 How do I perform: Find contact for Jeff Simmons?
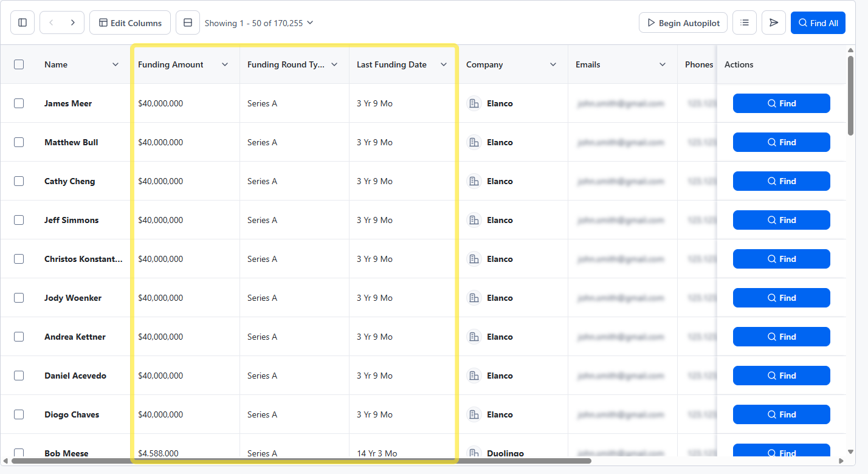click(x=782, y=220)
